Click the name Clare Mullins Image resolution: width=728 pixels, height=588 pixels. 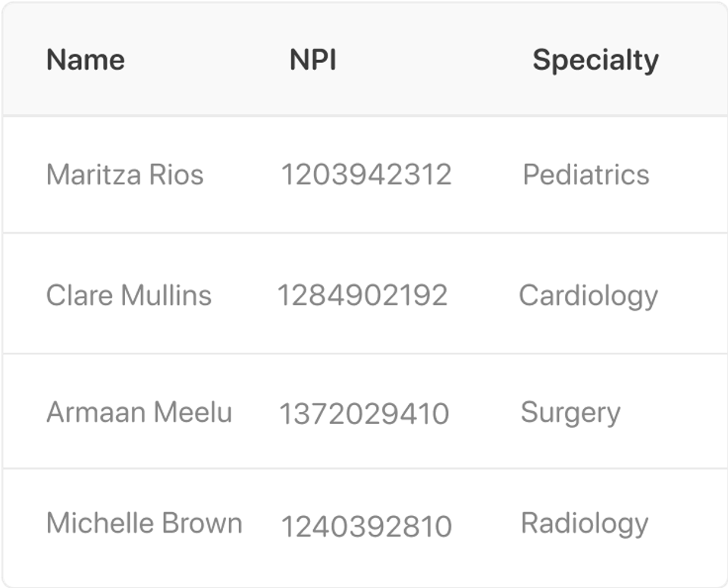point(129,295)
